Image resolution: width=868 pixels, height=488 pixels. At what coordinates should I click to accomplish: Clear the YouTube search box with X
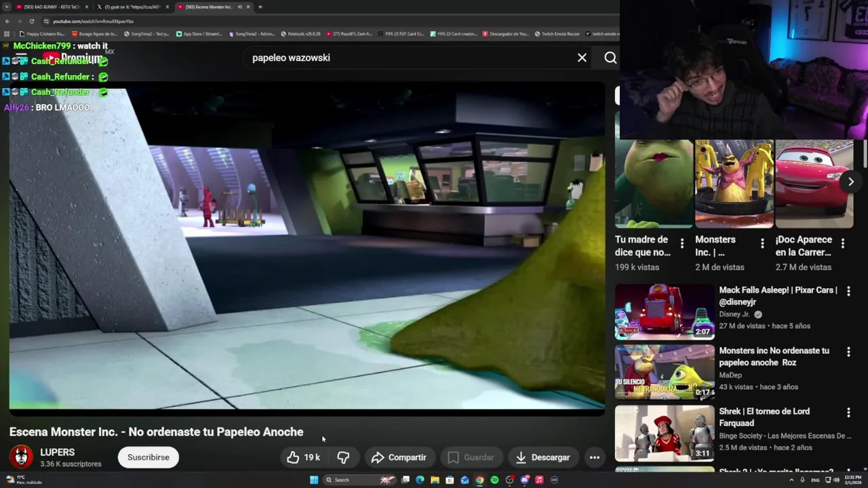click(x=582, y=58)
